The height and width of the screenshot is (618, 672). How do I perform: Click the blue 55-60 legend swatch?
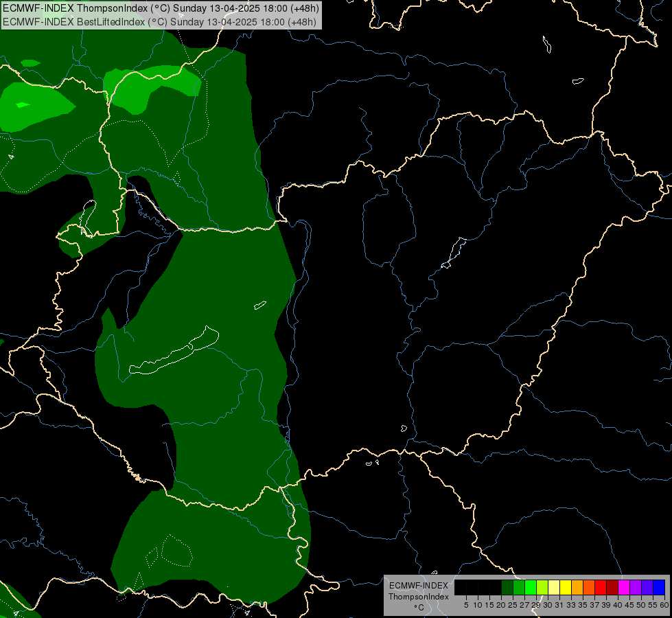pyautogui.click(x=659, y=587)
